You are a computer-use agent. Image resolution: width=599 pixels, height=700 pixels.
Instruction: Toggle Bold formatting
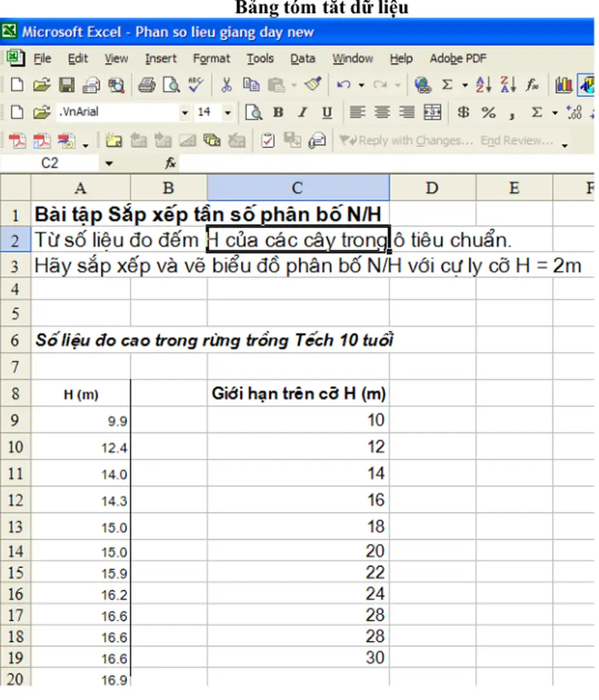click(278, 112)
